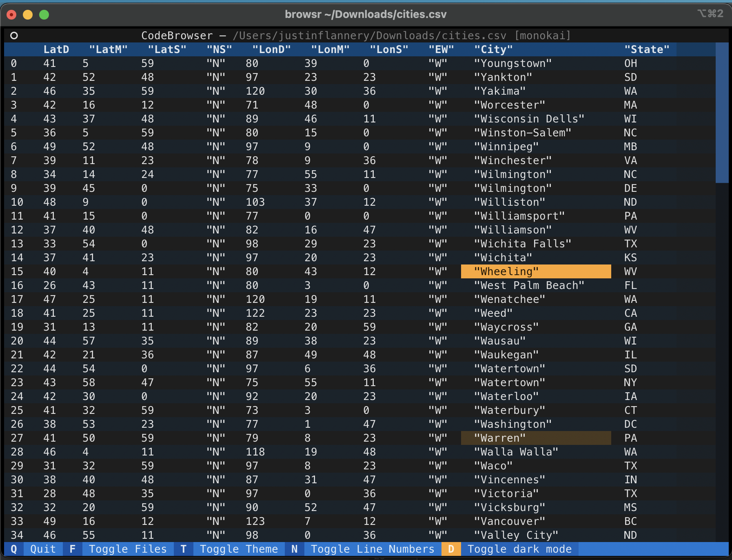Click the "LonS" column header

pos(389,49)
